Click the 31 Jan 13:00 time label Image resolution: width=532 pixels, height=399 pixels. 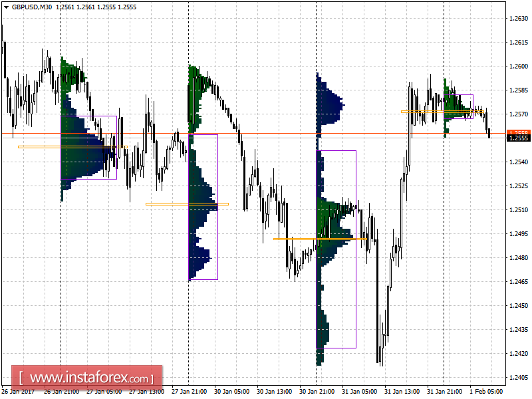(x=402, y=392)
